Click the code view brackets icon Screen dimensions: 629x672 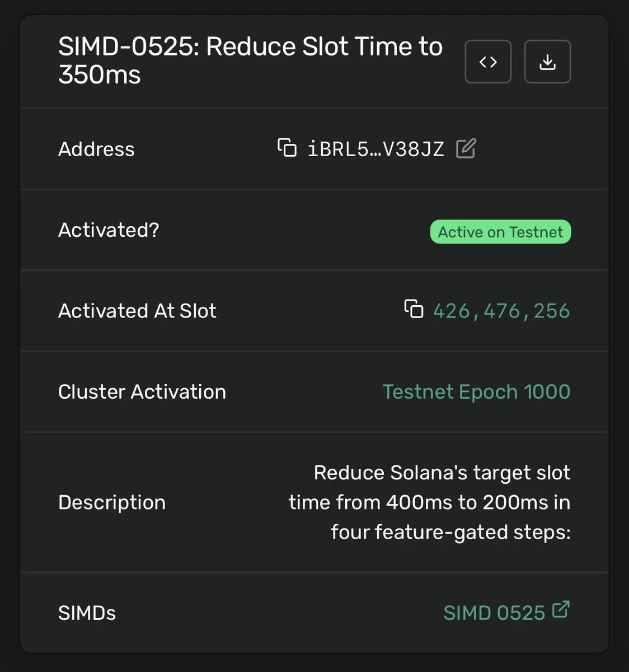click(x=488, y=62)
